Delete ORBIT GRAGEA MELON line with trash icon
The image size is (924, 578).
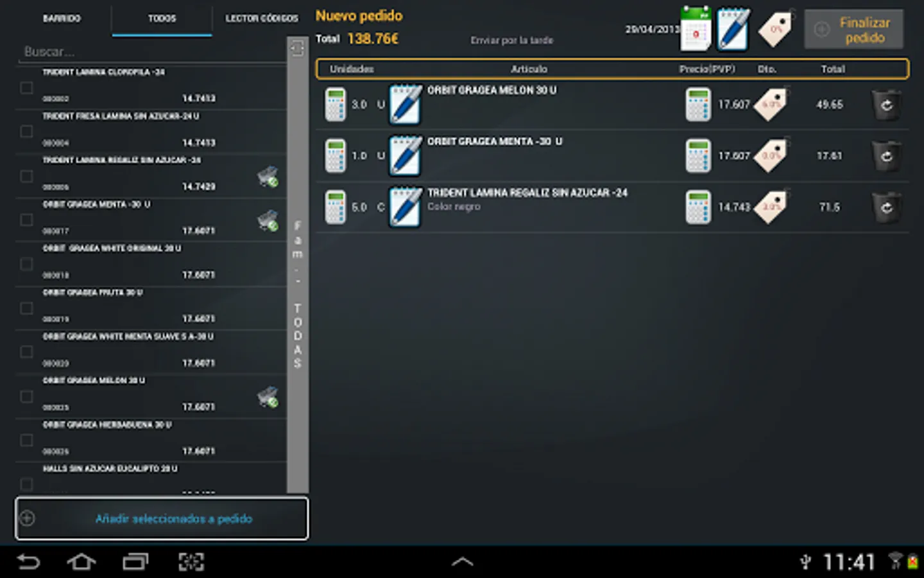886,105
